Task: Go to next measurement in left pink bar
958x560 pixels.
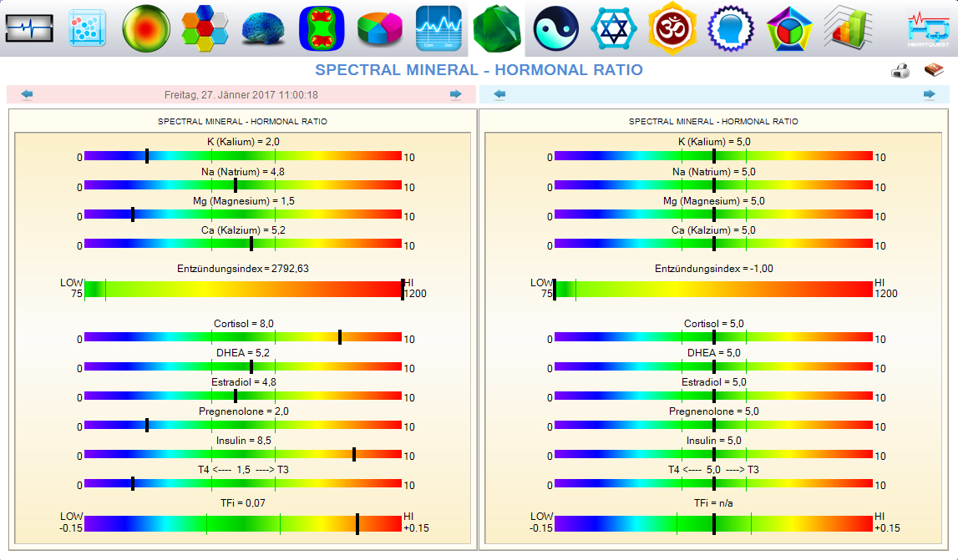Action: (455, 95)
